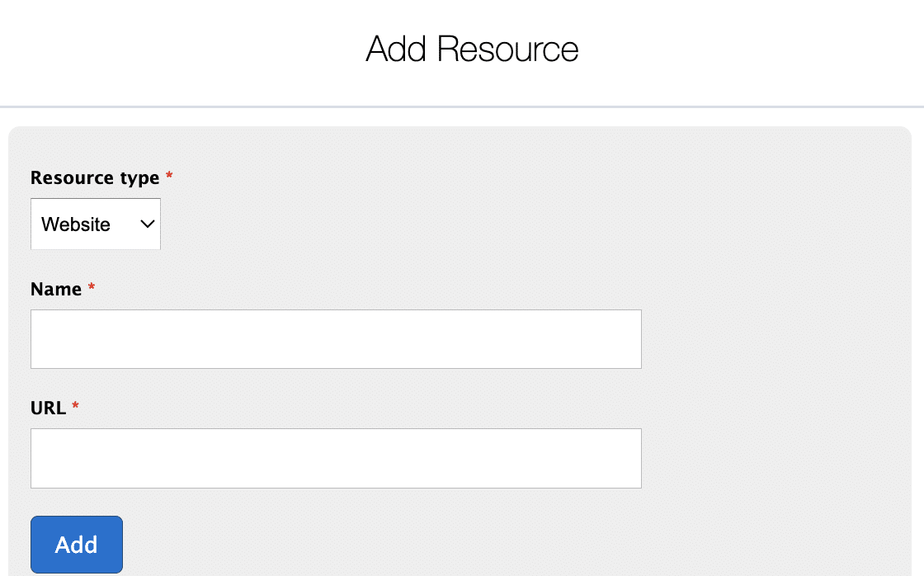Viewport: 924px width, 576px height.
Task: Submit the form using Add
Action: 77,545
